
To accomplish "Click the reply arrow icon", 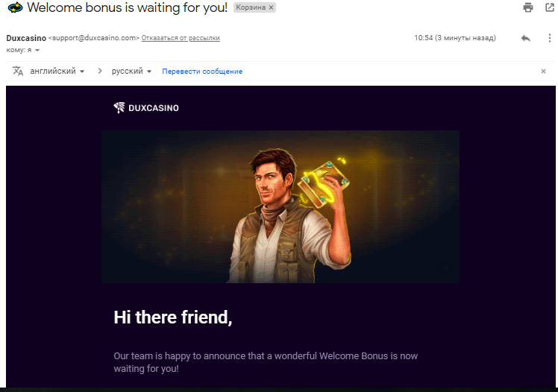I will 526,38.
